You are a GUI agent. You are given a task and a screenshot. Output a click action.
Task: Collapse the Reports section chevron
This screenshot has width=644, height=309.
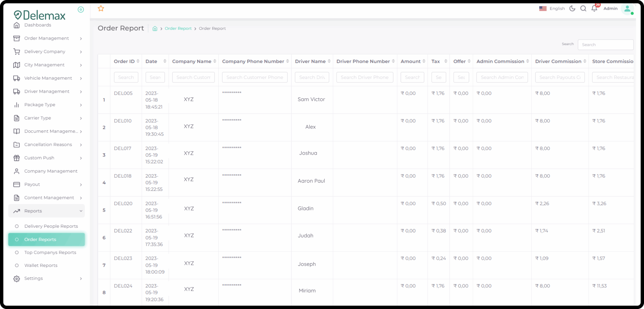[81, 211]
